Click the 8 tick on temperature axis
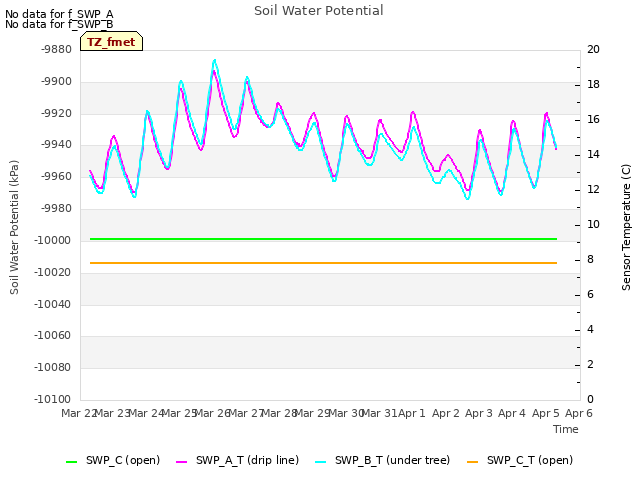 [x=590, y=260]
